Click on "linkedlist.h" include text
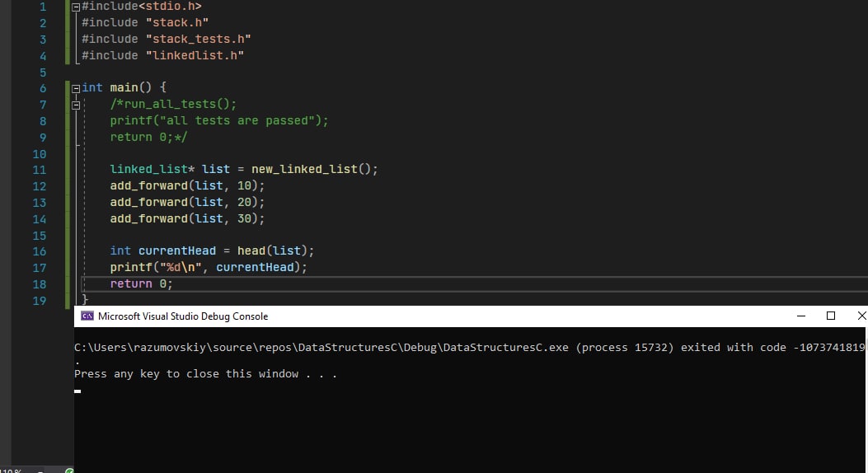 [x=195, y=55]
